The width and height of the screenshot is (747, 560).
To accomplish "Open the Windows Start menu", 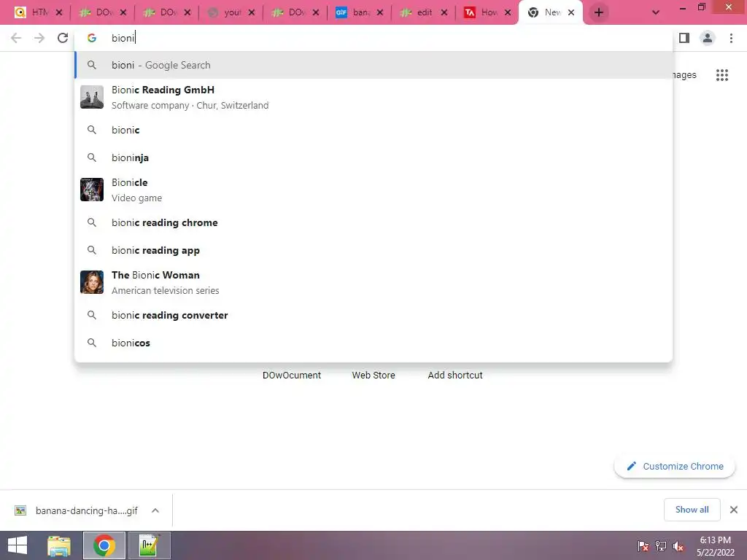I will (x=18, y=545).
